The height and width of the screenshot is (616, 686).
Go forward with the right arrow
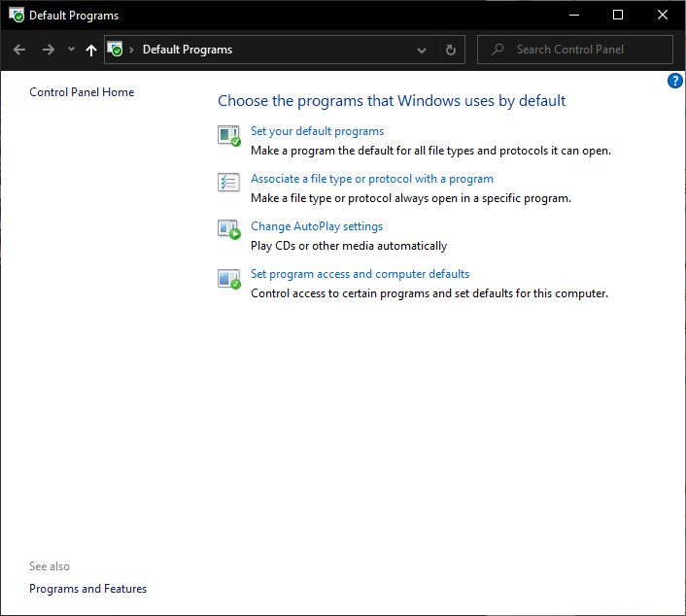point(49,50)
